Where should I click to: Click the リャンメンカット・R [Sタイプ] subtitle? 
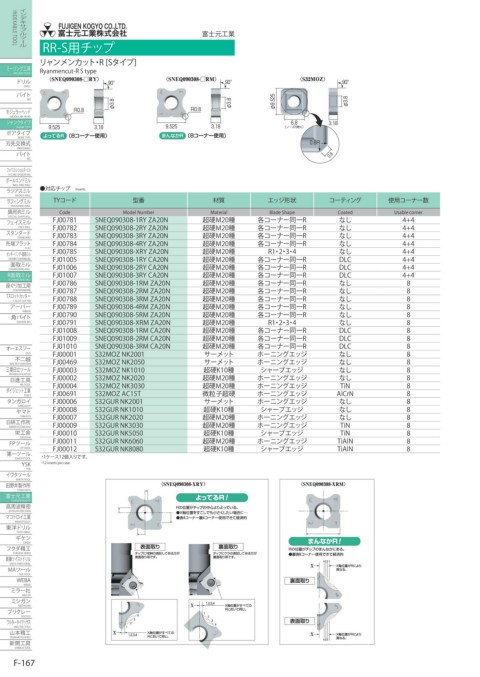88,63
